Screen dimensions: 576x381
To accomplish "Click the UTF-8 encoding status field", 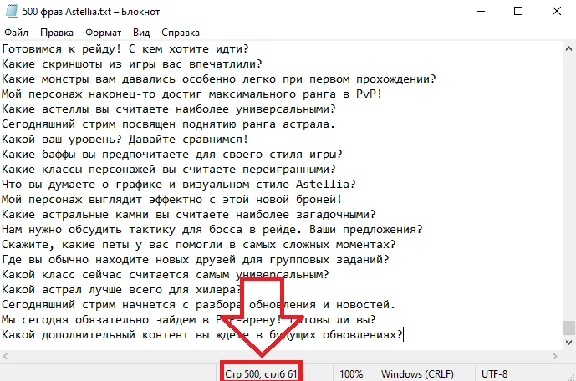I will click(x=494, y=374).
